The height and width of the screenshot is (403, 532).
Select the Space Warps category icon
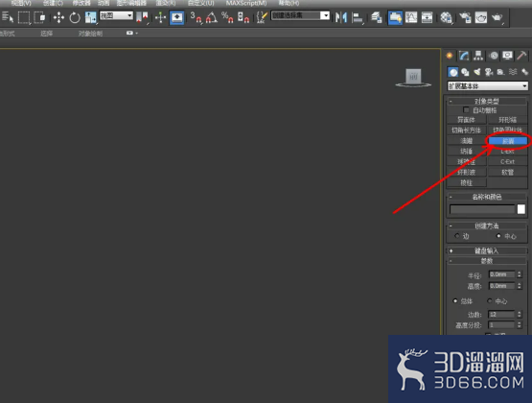click(x=513, y=72)
